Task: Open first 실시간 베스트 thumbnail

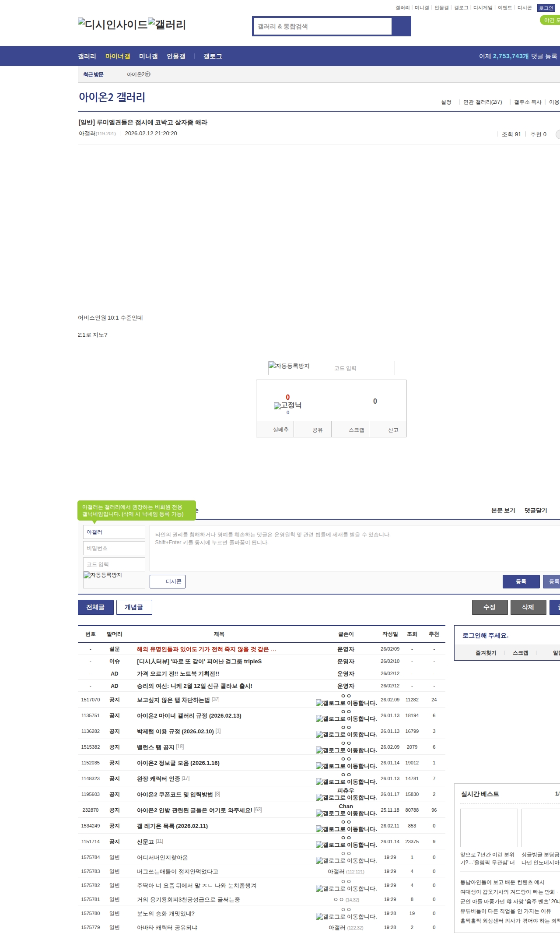Action: pos(489,828)
